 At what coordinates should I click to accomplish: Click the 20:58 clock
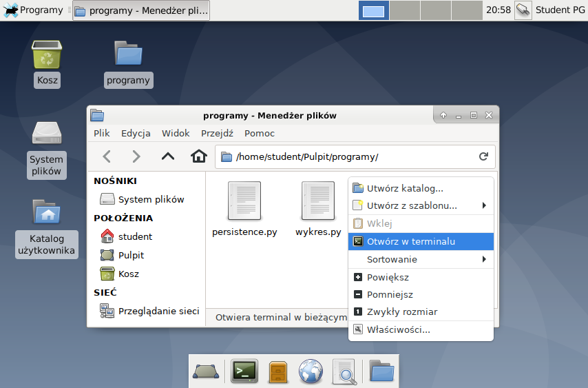pyautogui.click(x=498, y=10)
